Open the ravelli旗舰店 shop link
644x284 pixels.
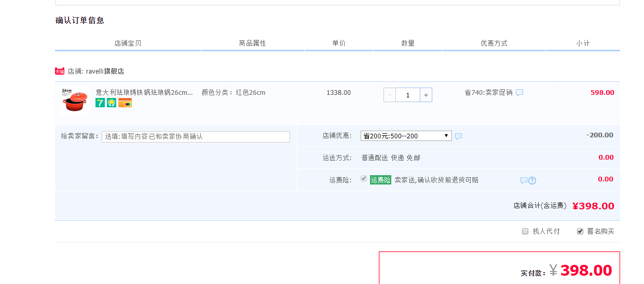point(105,72)
